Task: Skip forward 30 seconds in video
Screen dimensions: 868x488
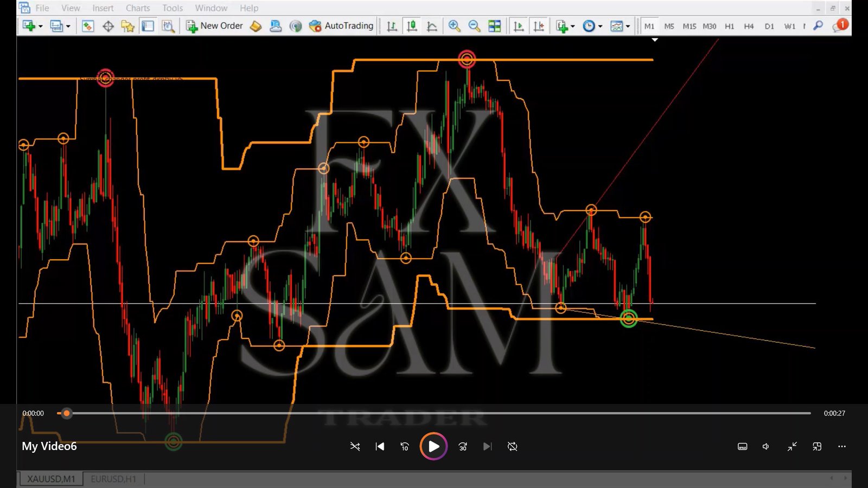Action: [x=463, y=446]
